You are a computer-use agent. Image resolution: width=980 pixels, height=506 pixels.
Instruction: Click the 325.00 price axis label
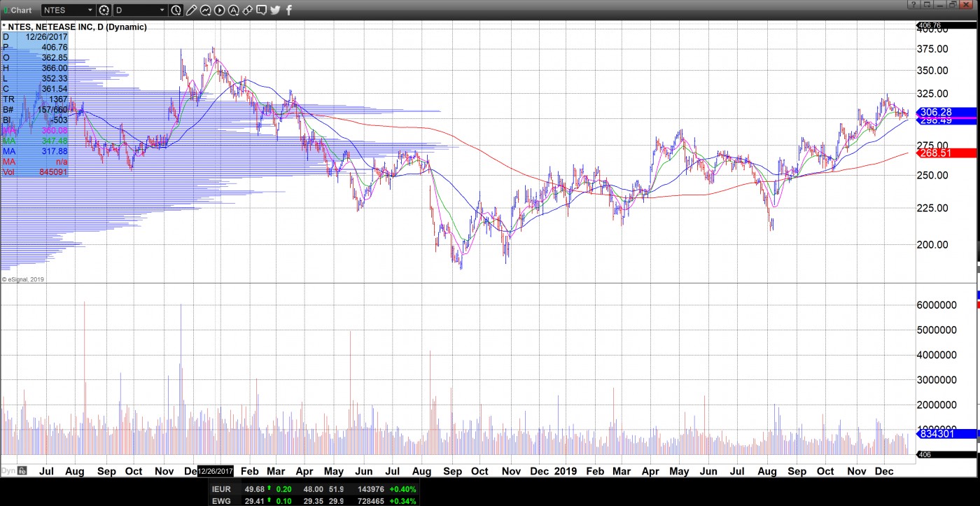point(932,93)
